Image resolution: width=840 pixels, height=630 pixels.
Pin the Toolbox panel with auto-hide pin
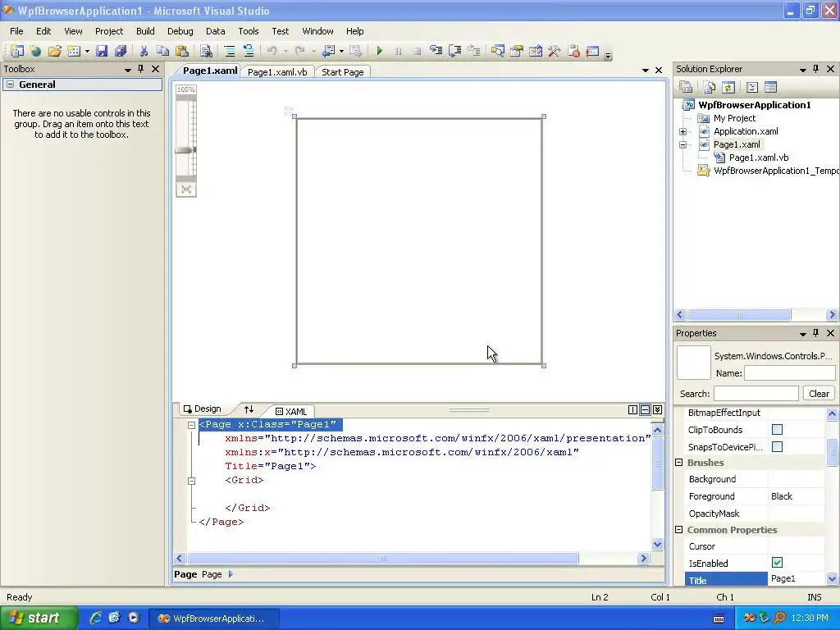[x=141, y=69]
